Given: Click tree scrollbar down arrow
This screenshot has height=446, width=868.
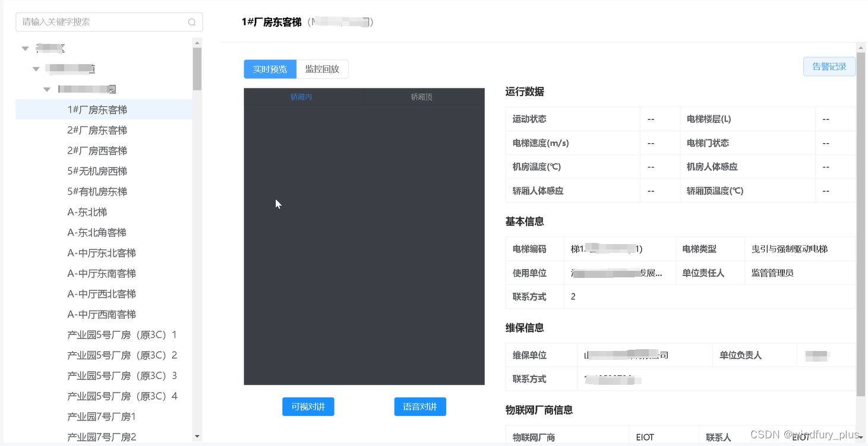Looking at the screenshot, I should click(197, 437).
